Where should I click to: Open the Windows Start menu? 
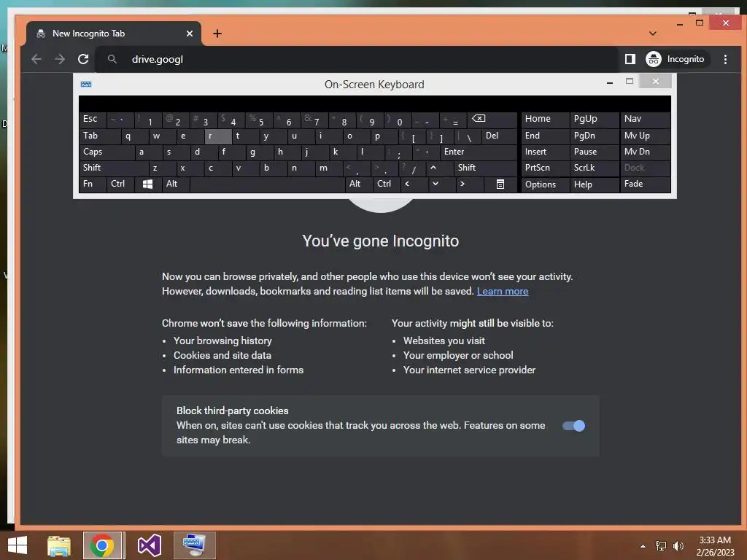point(18,545)
